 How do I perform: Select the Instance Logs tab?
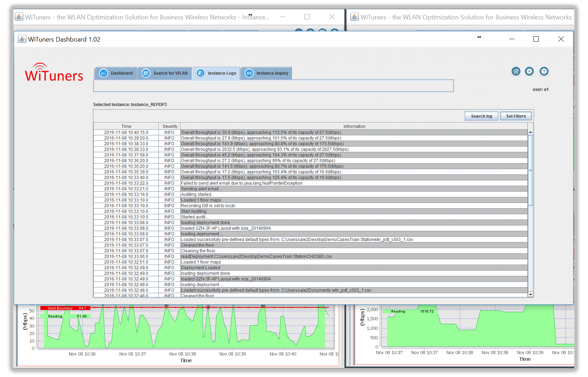(x=216, y=73)
